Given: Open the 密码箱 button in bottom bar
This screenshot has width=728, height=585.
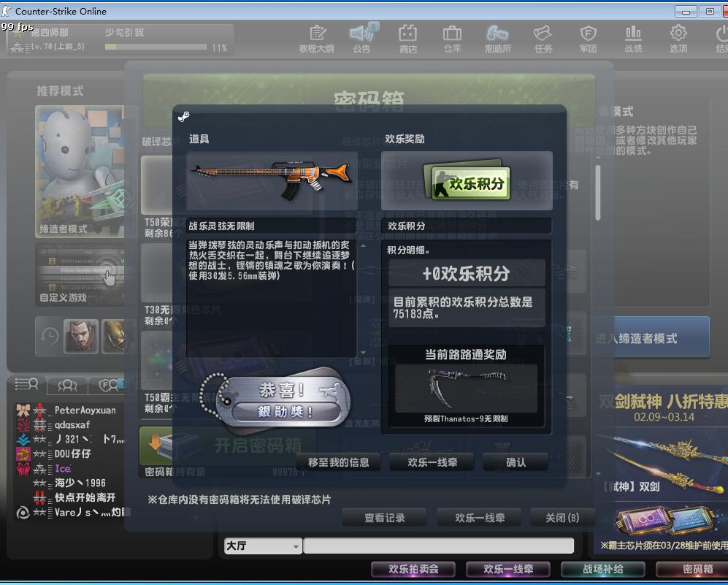Looking at the screenshot, I should tap(691, 569).
